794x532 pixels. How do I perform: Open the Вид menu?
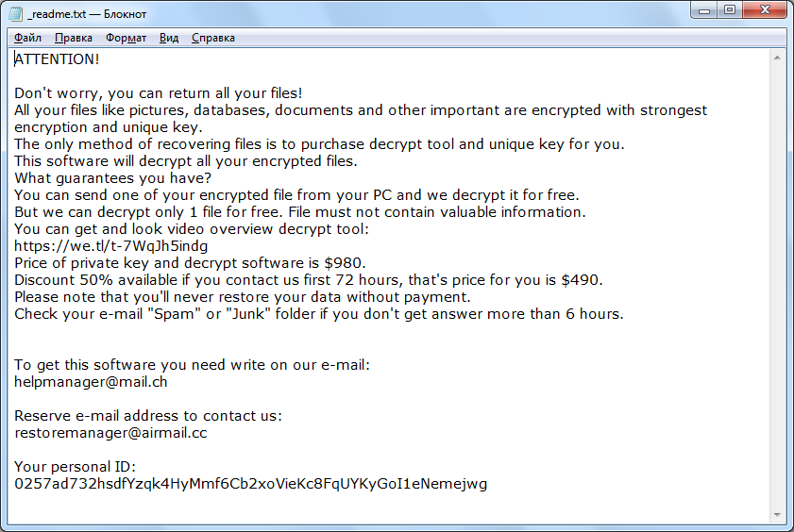[x=169, y=38]
